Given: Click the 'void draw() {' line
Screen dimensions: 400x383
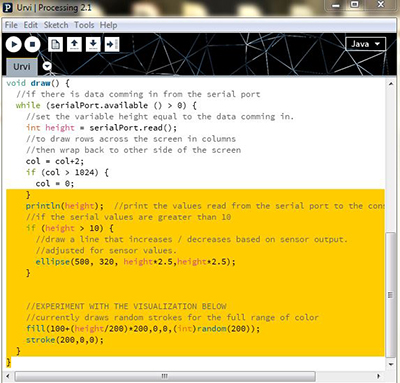Looking at the screenshot, I should click(x=38, y=83).
